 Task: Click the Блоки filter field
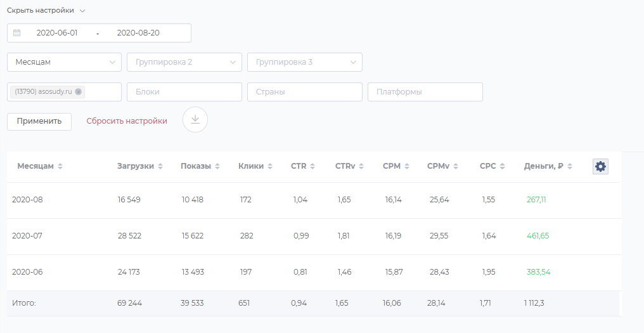point(184,92)
